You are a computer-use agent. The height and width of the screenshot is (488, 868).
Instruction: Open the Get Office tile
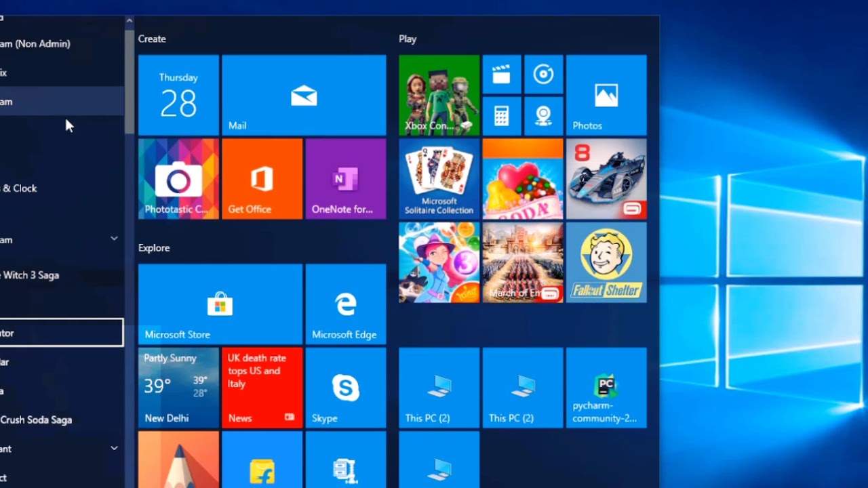[x=262, y=179]
